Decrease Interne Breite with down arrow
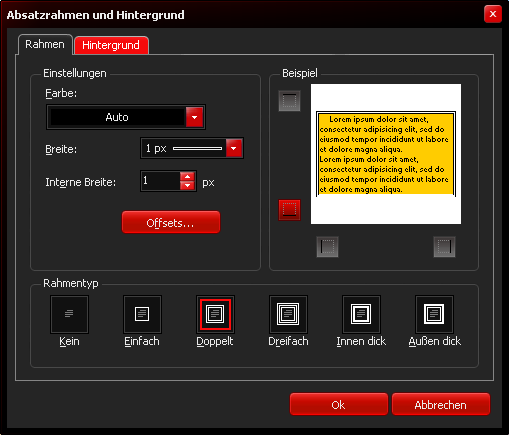The height and width of the screenshot is (435, 509). 187,185
